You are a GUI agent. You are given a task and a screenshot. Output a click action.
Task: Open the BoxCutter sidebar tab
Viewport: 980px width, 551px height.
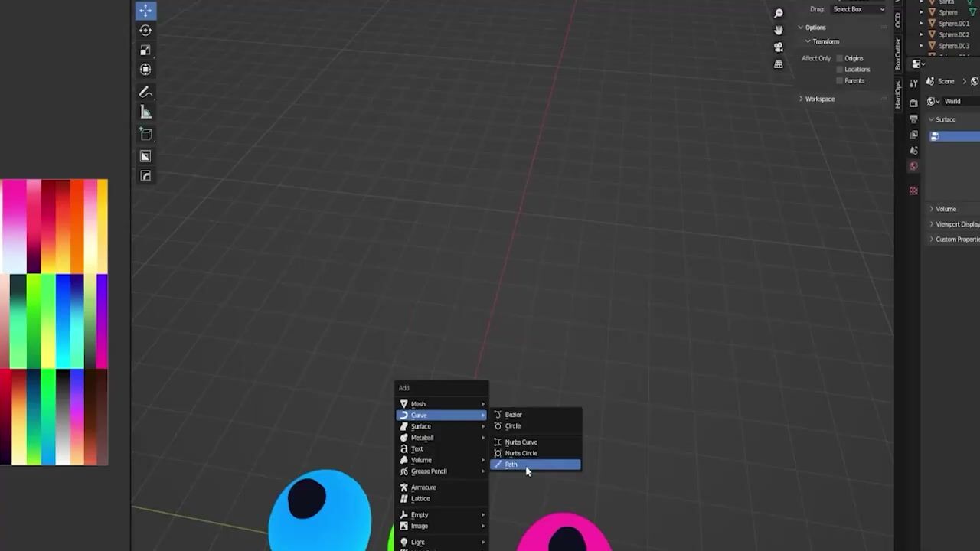899,54
